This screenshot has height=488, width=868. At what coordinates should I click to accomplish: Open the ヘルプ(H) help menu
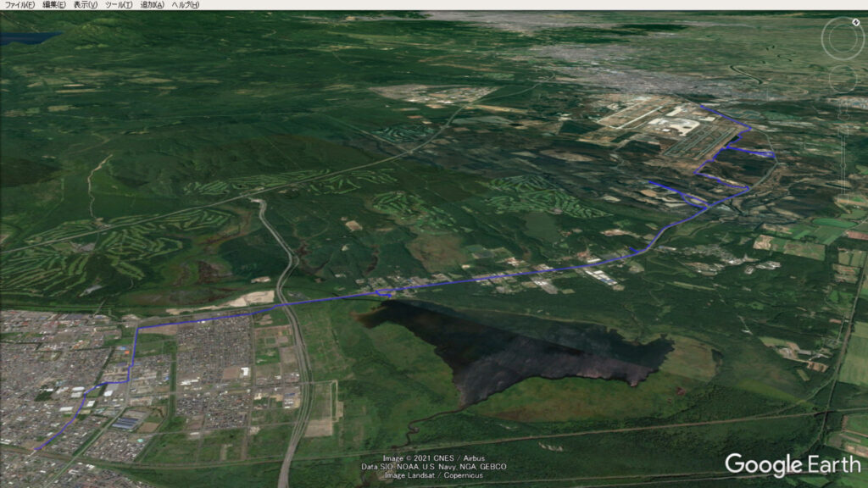pos(186,5)
